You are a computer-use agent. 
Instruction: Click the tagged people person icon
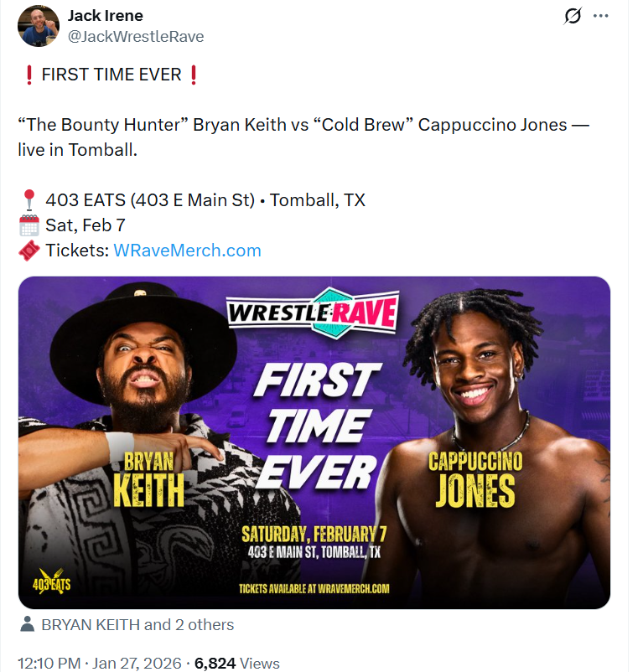(27, 624)
